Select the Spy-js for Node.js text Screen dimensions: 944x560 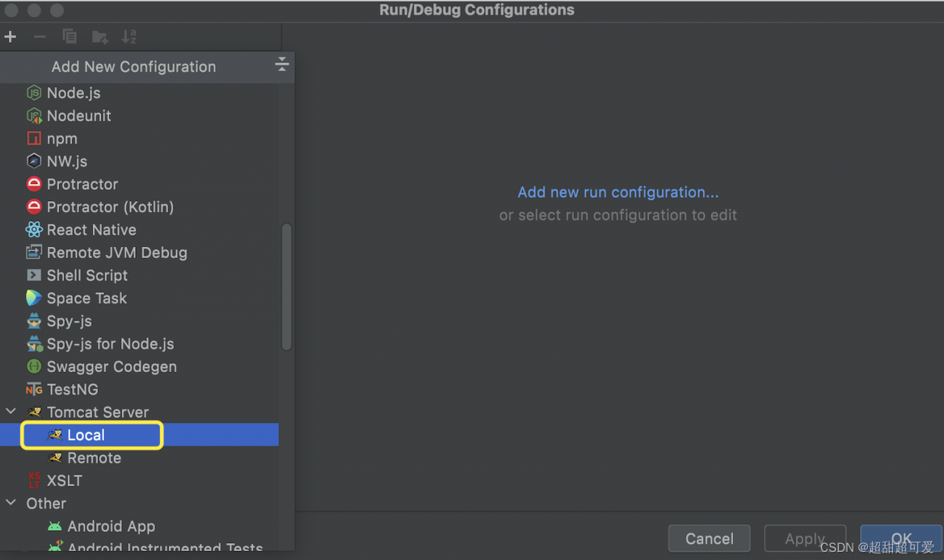pos(111,344)
